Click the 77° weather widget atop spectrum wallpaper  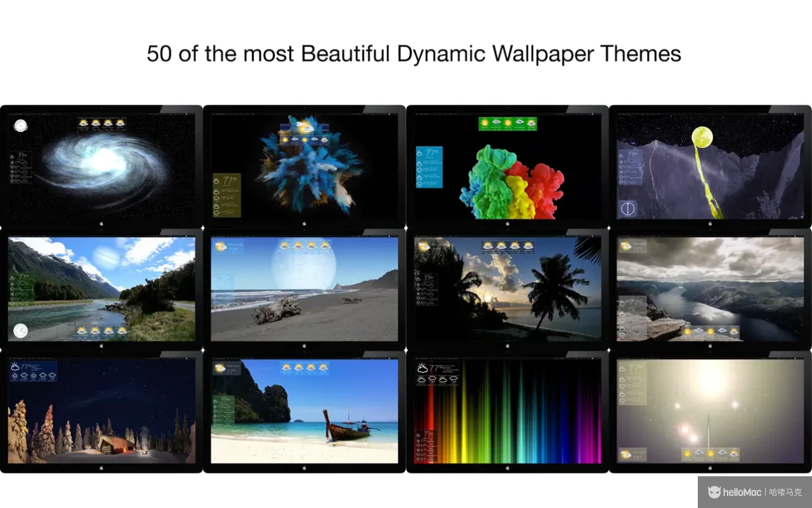(437, 373)
